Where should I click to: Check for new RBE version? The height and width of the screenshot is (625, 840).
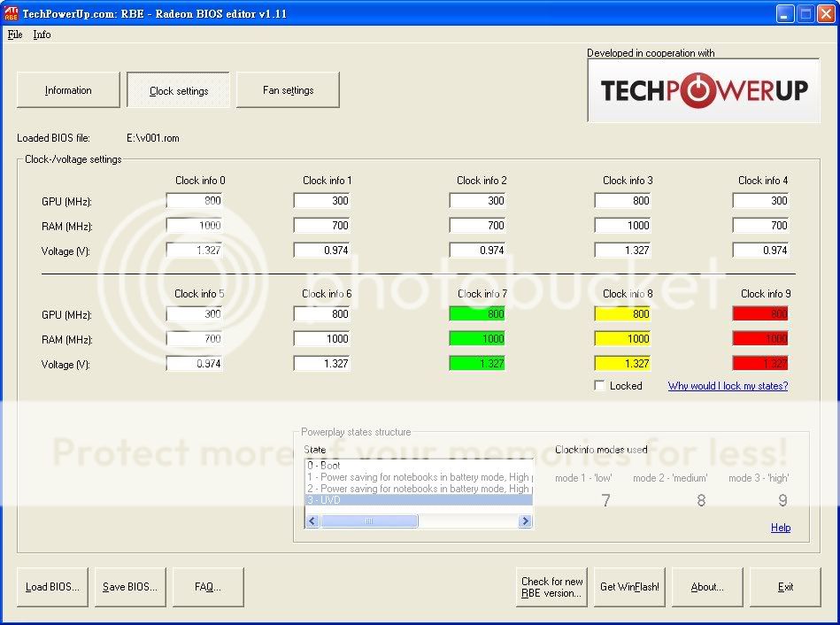[x=551, y=587]
